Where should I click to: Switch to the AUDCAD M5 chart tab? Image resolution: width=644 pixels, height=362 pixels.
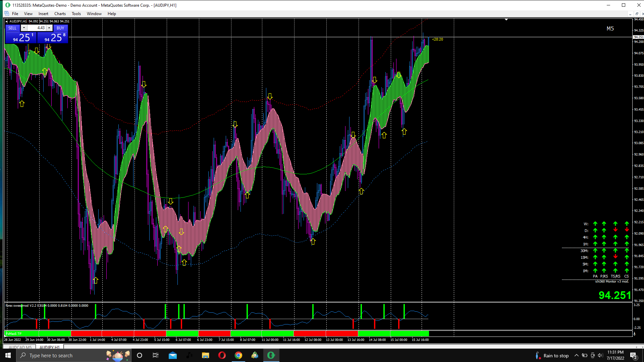pyautogui.click(x=20, y=347)
